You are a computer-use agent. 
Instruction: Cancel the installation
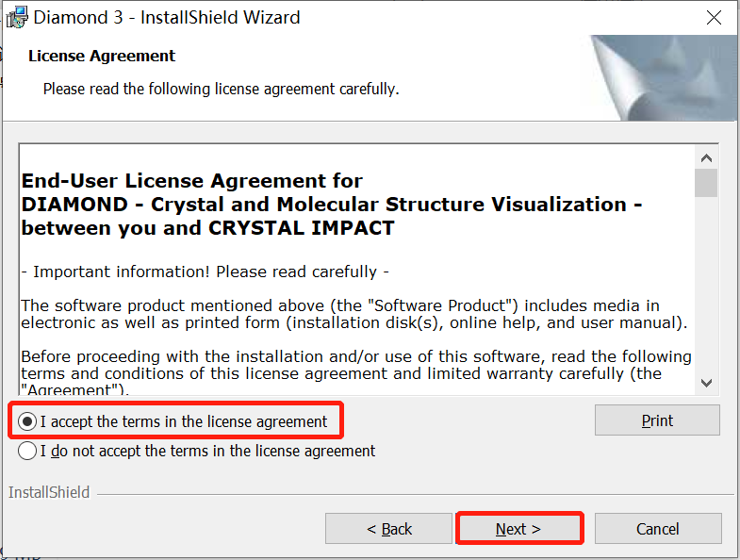[657, 529]
